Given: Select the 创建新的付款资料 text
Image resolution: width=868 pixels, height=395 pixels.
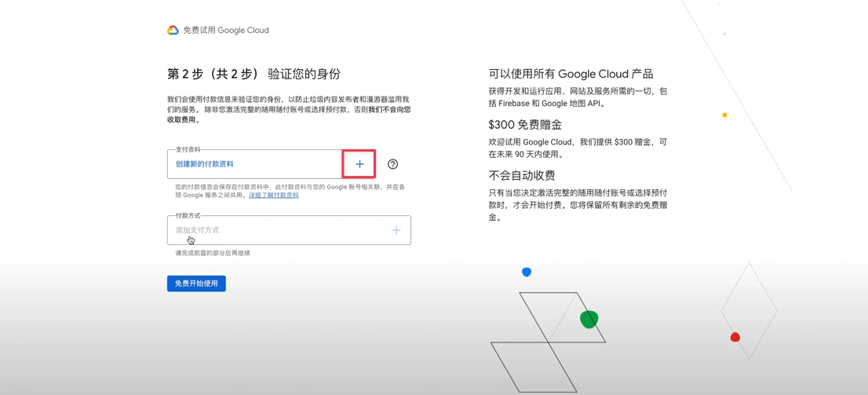Looking at the screenshot, I should pos(204,164).
